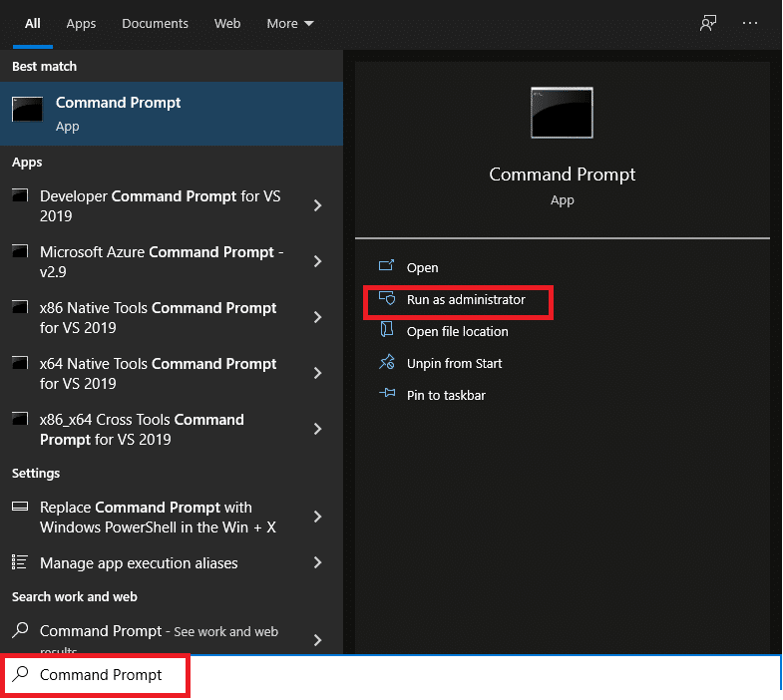Open the three-dot options menu
Image resolution: width=783 pixels, height=700 pixels.
750,23
